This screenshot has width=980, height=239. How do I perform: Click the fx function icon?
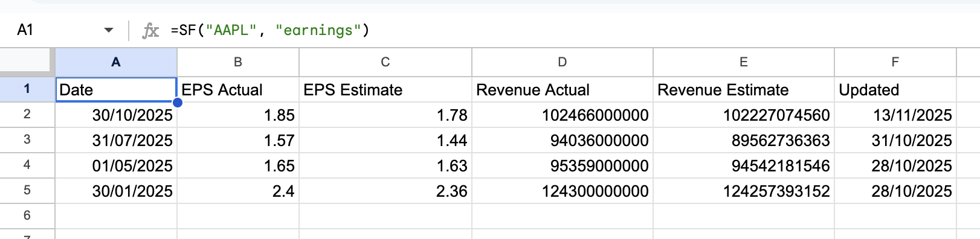(x=150, y=30)
